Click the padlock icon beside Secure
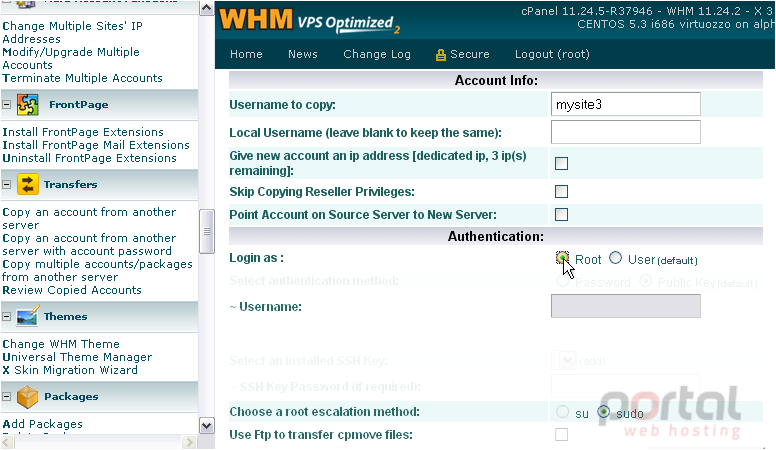776x450 pixels. pyautogui.click(x=440, y=55)
